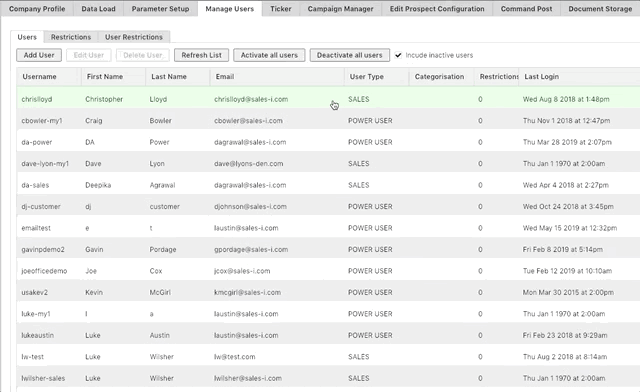Sort by the Restrictions column header

496,76
